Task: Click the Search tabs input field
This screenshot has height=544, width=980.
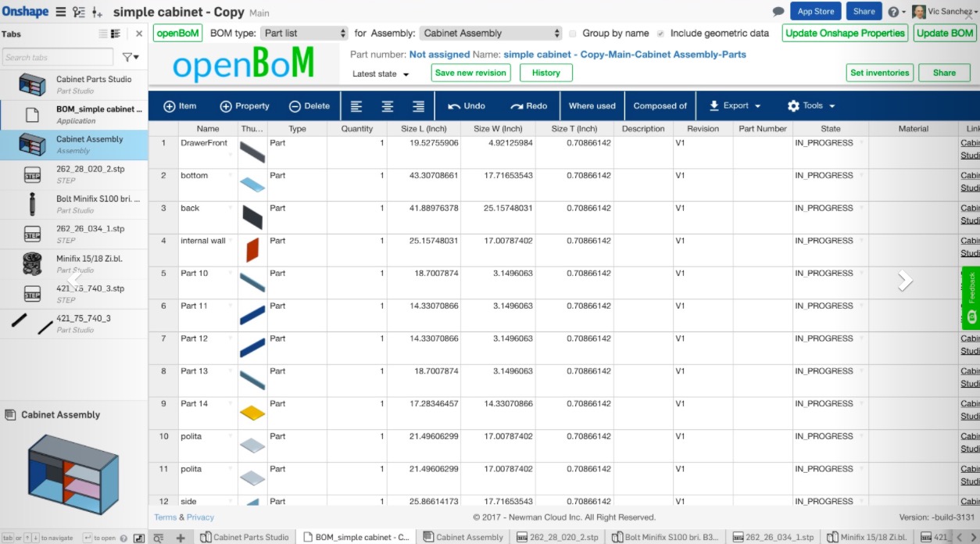Action: (x=57, y=57)
